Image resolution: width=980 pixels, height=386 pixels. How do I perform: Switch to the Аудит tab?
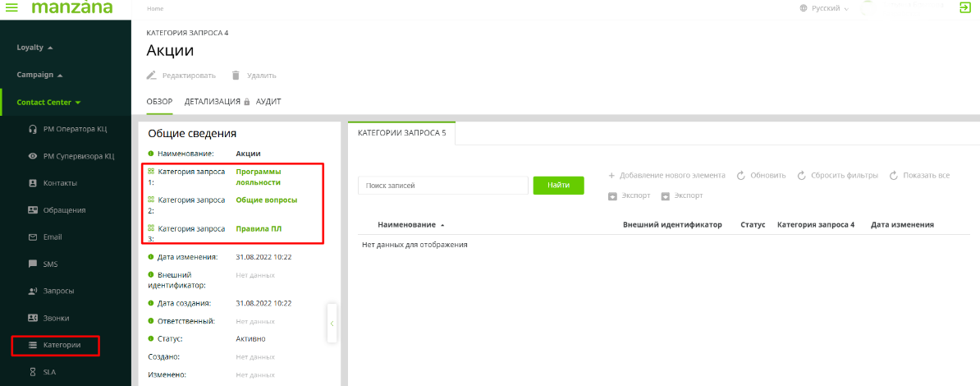(268, 102)
